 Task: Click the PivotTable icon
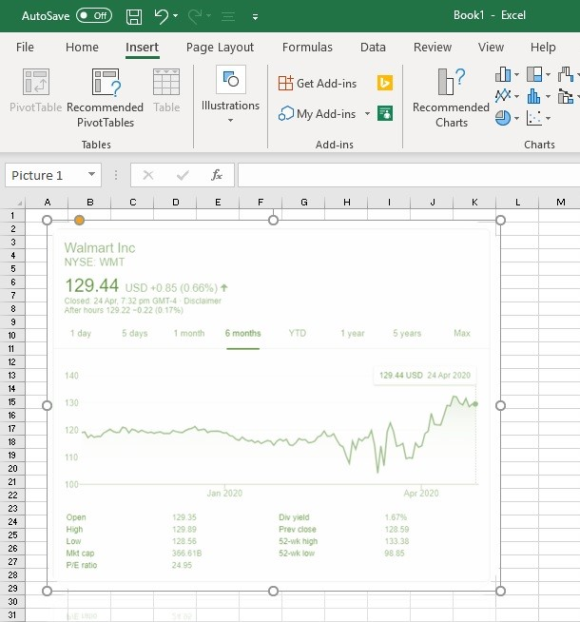click(36, 82)
